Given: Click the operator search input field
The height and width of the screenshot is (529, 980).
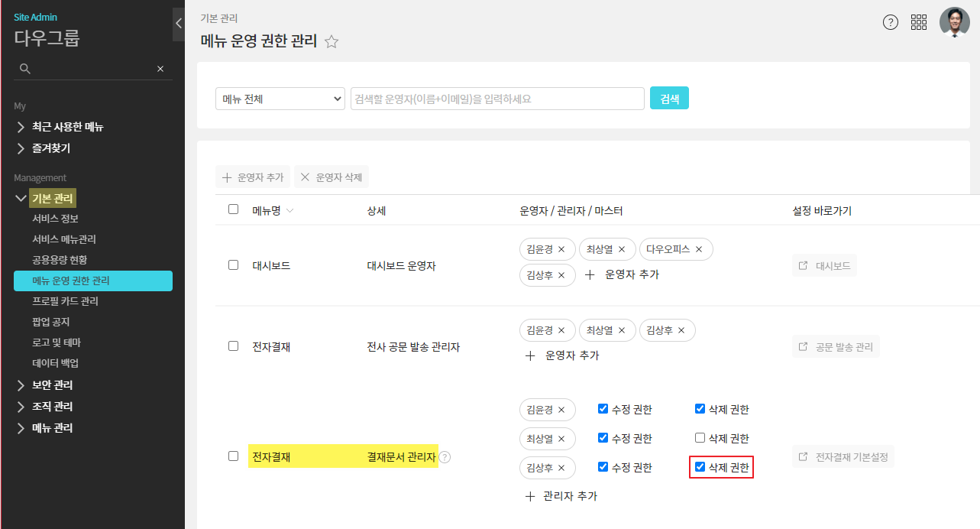Looking at the screenshot, I should 497,99.
